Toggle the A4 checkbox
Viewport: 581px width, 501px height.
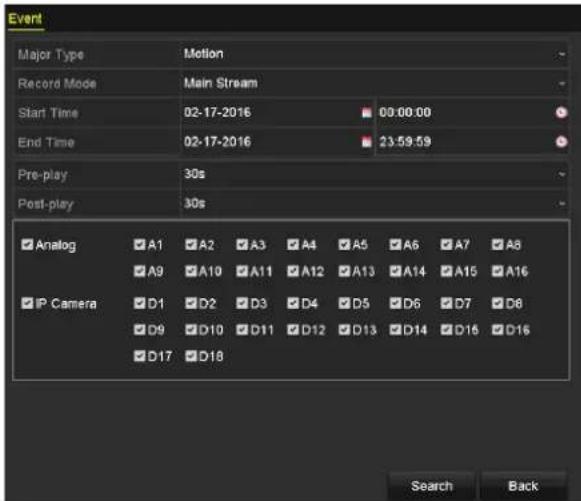(293, 244)
